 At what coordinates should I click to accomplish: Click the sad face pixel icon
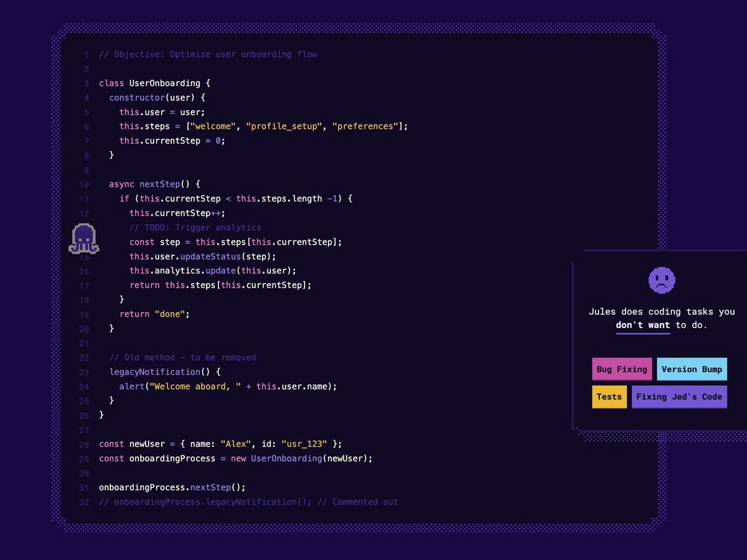coord(662,280)
